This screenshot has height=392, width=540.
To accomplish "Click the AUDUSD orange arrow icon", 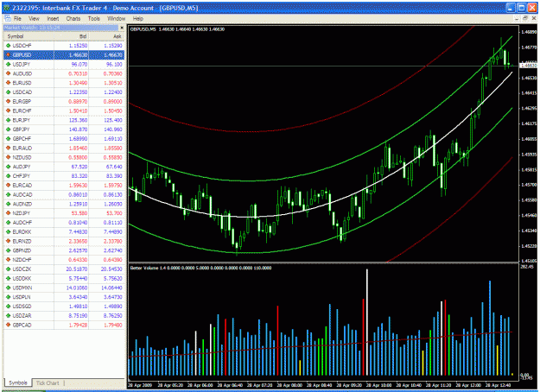I will click(x=9, y=73).
